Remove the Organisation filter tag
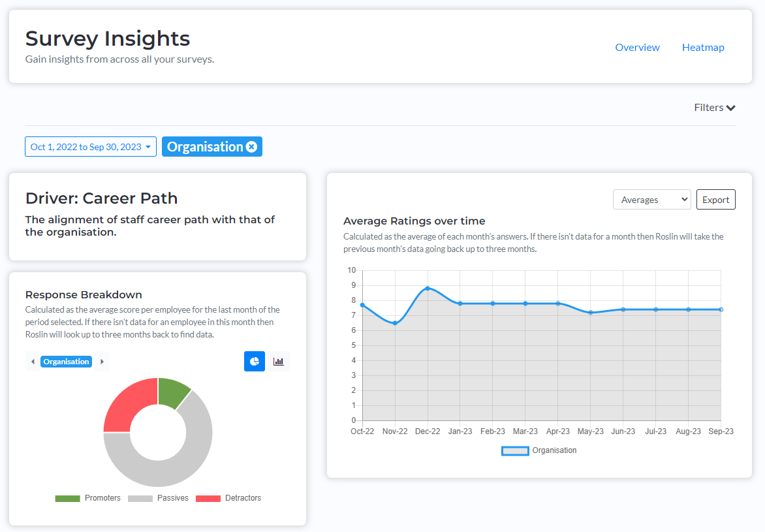The image size is (765, 532). click(x=252, y=147)
